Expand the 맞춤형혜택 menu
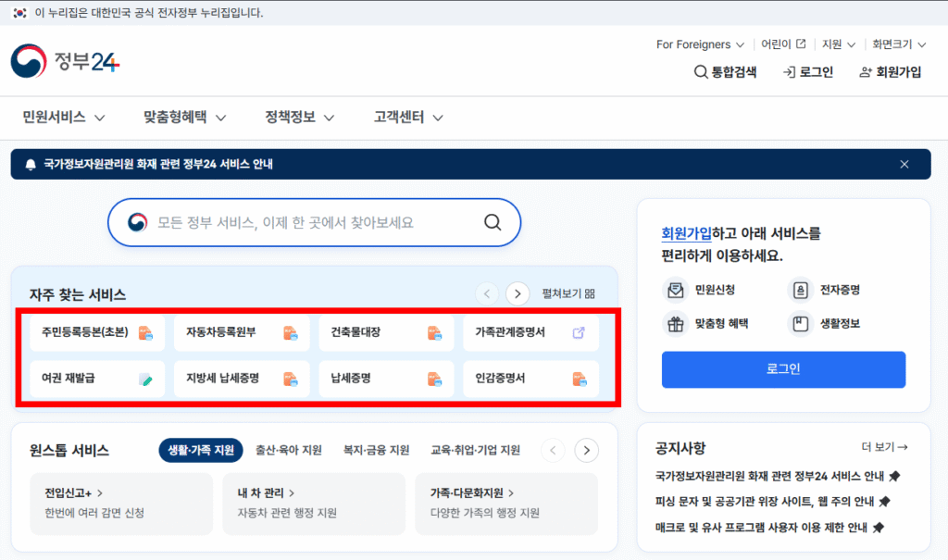This screenshot has height=560, width=948. pos(186,118)
